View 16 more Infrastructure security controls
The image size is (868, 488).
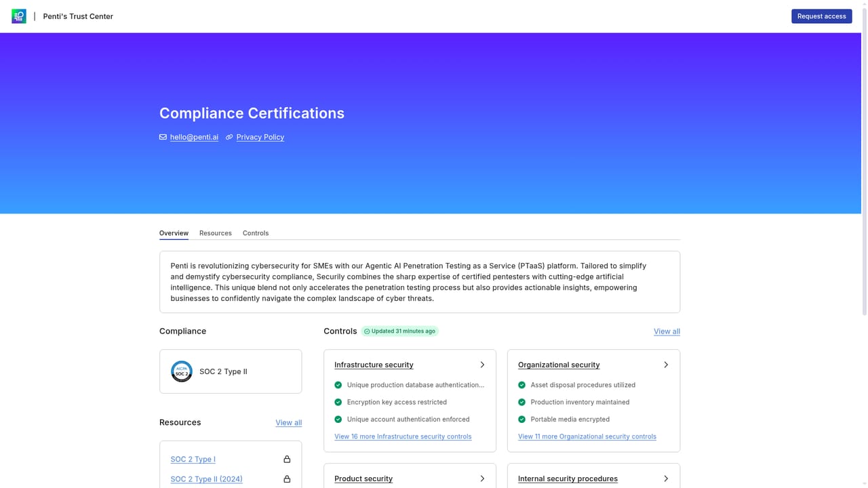pyautogui.click(x=403, y=436)
